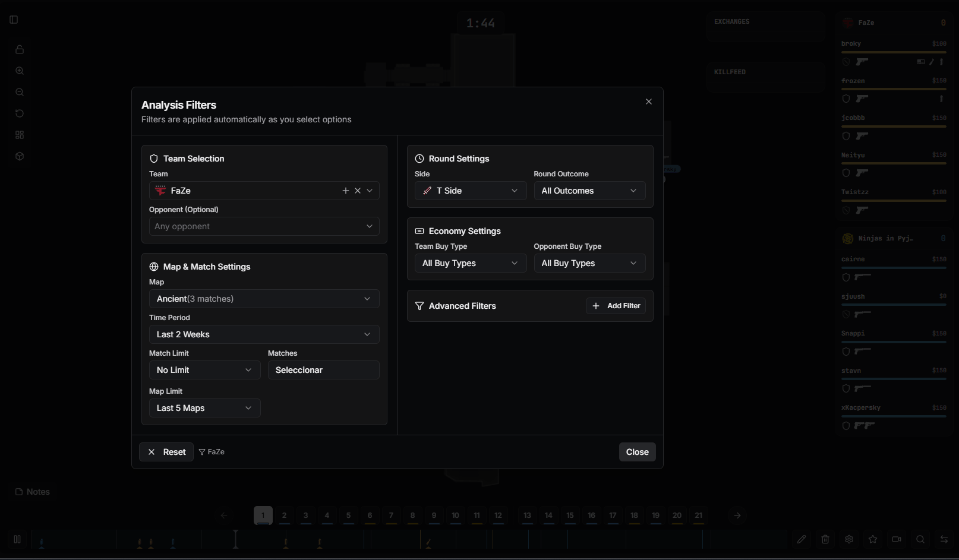Open the Opponent Buy Type dropdown
The image size is (959, 560).
click(x=589, y=263)
